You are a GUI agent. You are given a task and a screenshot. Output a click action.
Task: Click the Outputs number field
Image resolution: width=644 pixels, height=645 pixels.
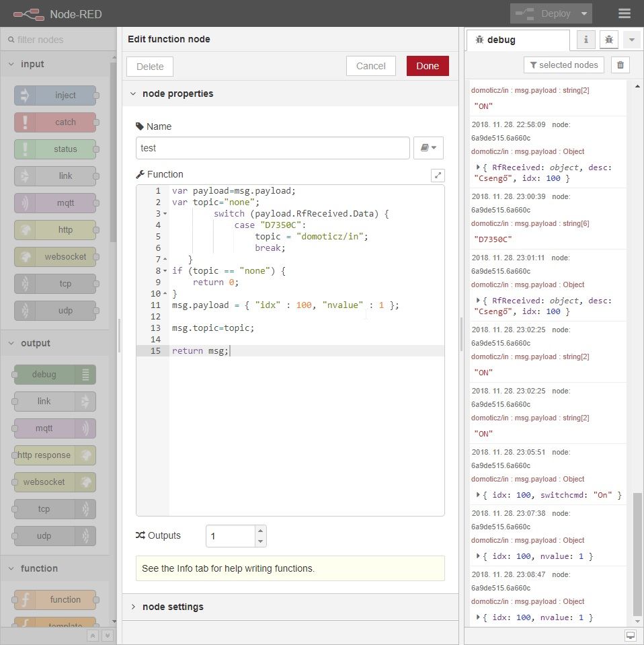coord(231,536)
